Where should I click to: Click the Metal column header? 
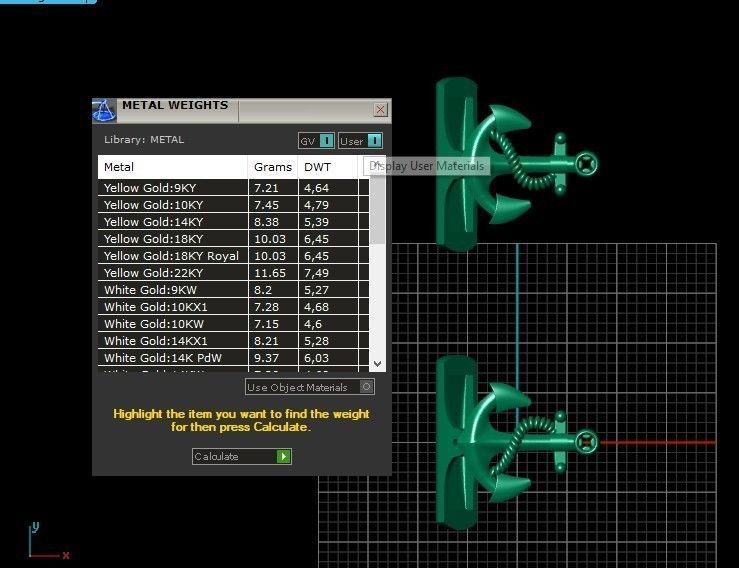point(172,167)
